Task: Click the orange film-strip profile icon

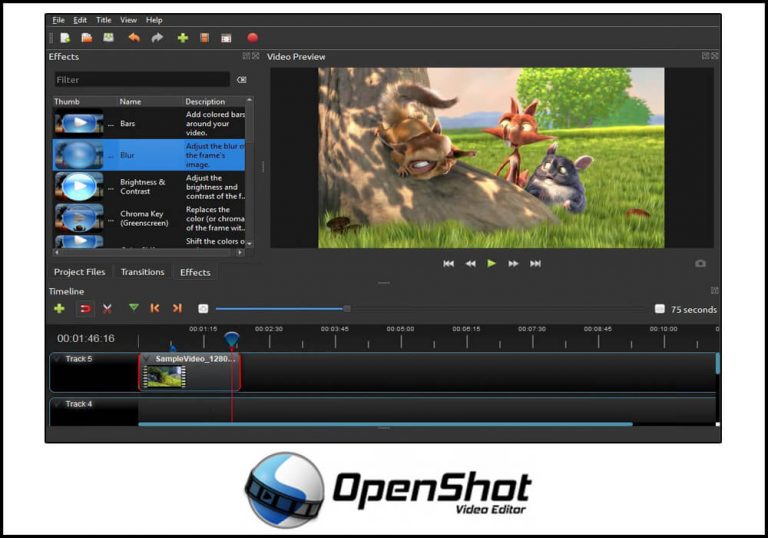Action: coord(205,38)
